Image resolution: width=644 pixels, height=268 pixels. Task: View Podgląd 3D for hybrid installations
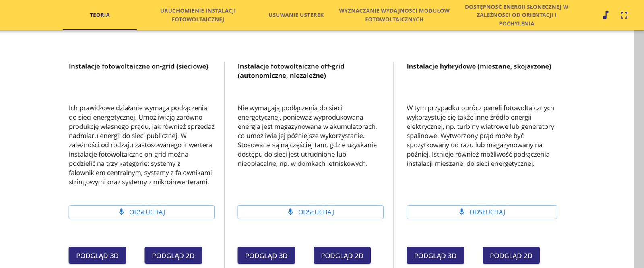pyautogui.click(x=435, y=256)
